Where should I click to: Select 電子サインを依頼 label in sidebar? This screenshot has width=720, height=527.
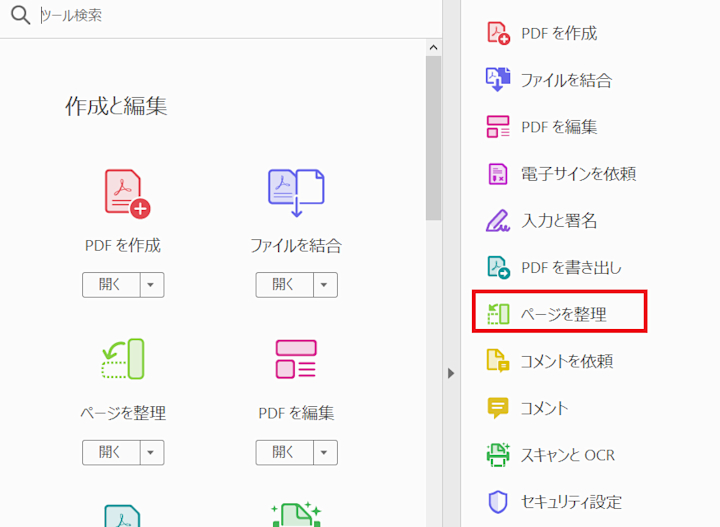579,174
